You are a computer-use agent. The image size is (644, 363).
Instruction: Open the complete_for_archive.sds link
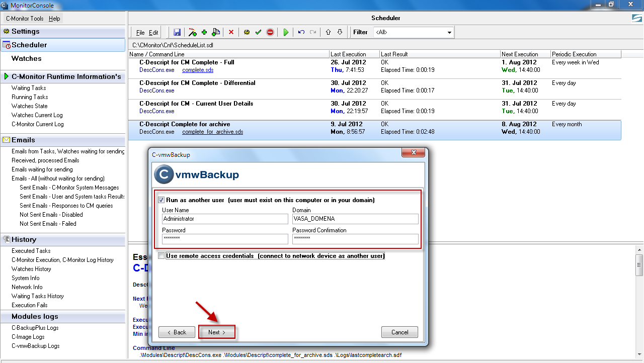click(213, 132)
